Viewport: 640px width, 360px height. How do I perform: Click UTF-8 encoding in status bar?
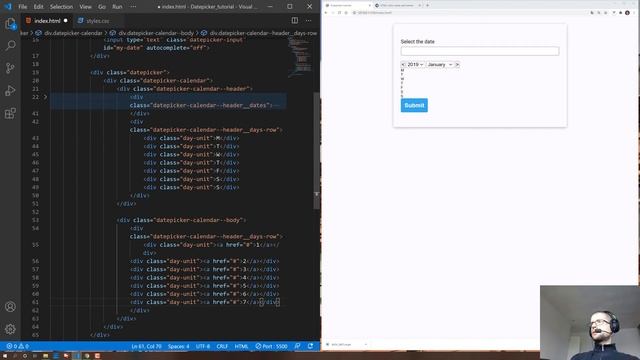click(203, 346)
